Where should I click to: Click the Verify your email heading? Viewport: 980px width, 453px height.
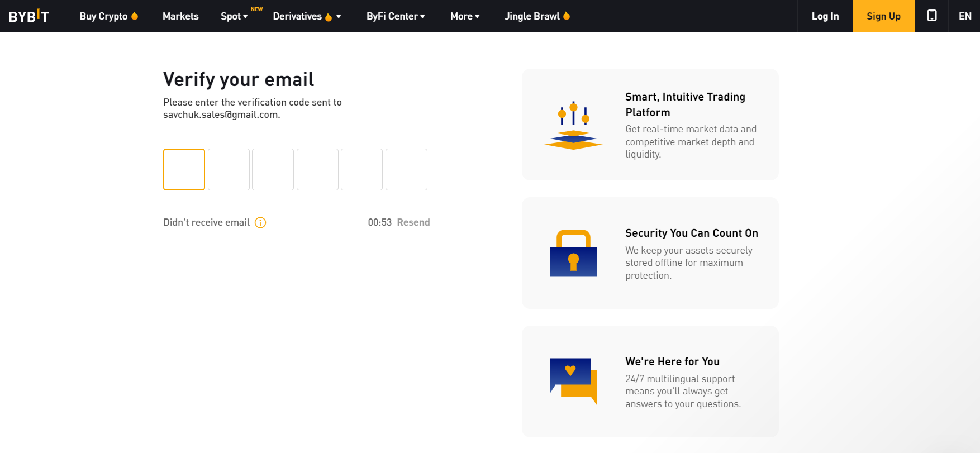[239, 79]
